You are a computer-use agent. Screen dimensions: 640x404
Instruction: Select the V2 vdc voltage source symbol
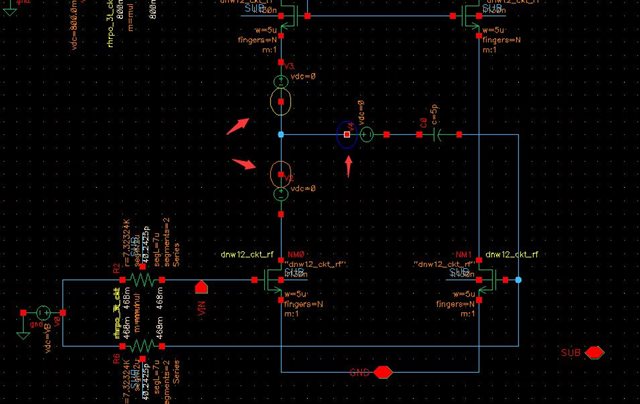[x=281, y=194]
